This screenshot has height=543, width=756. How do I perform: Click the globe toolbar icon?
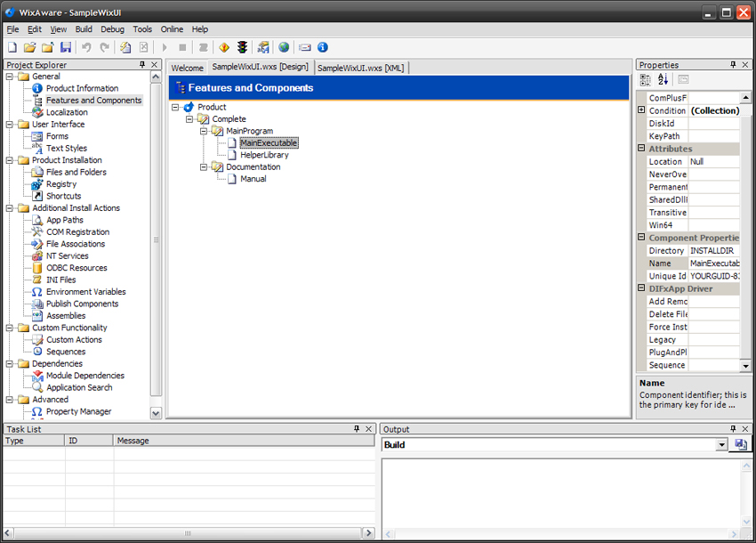pyautogui.click(x=284, y=47)
